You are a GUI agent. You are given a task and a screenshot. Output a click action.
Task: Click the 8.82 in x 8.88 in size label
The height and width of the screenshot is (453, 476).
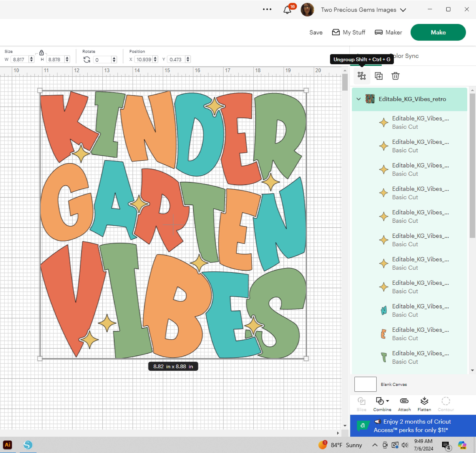pos(173,366)
